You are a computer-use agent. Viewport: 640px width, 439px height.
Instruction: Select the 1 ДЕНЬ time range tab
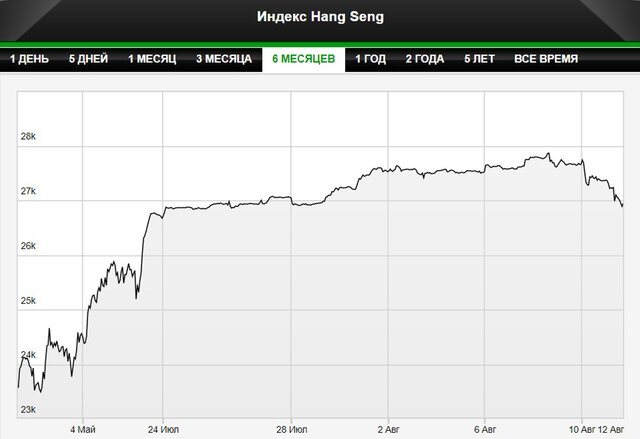point(29,59)
